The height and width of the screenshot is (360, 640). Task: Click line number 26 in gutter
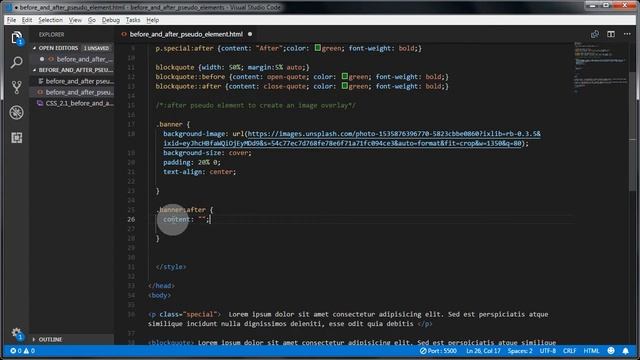pyautogui.click(x=131, y=220)
